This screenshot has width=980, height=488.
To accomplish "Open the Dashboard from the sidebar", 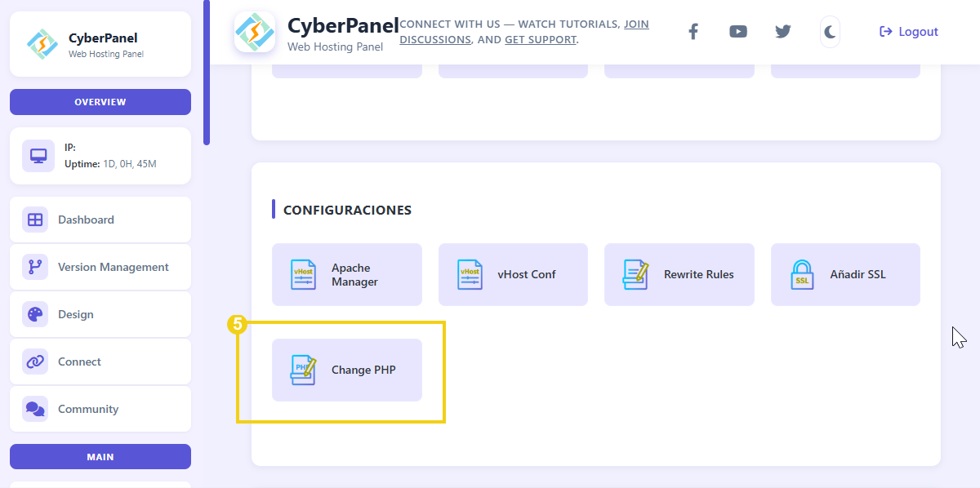I will [86, 220].
